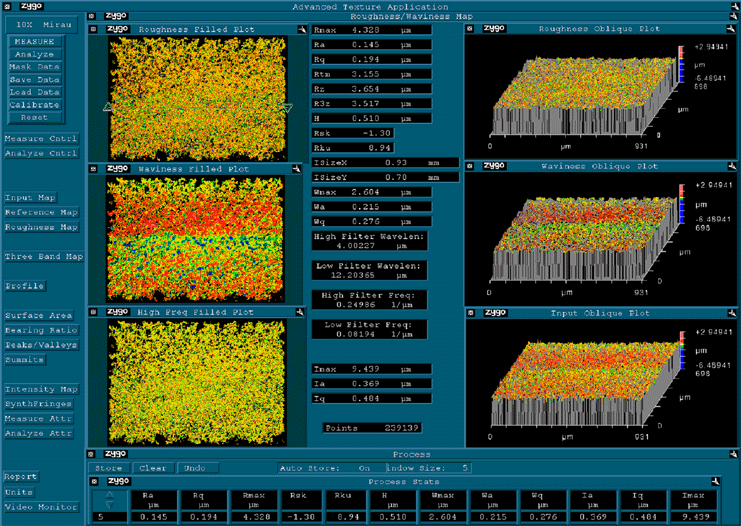Open Measure Attr window

38,419
